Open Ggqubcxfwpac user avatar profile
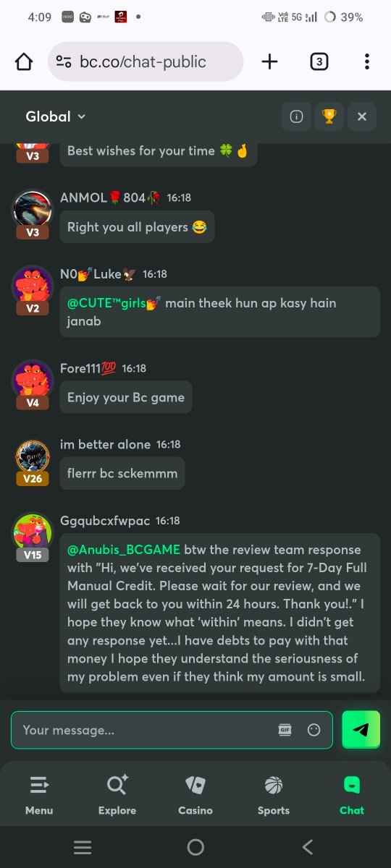 [x=33, y=533]
